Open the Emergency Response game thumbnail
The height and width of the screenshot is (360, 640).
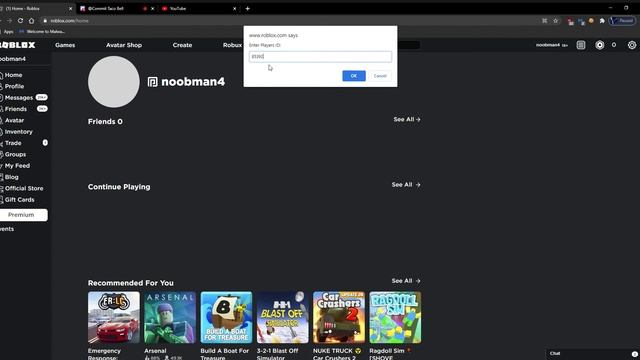click(113, 317)
